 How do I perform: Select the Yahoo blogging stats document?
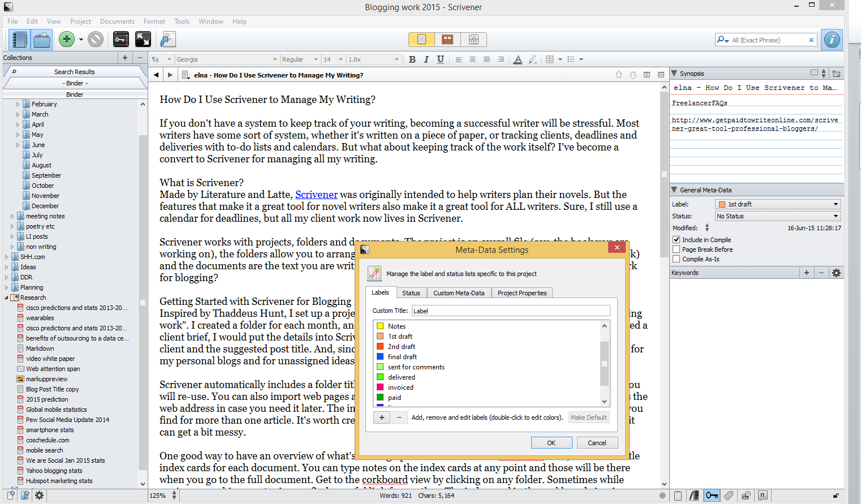pos(54,471)
